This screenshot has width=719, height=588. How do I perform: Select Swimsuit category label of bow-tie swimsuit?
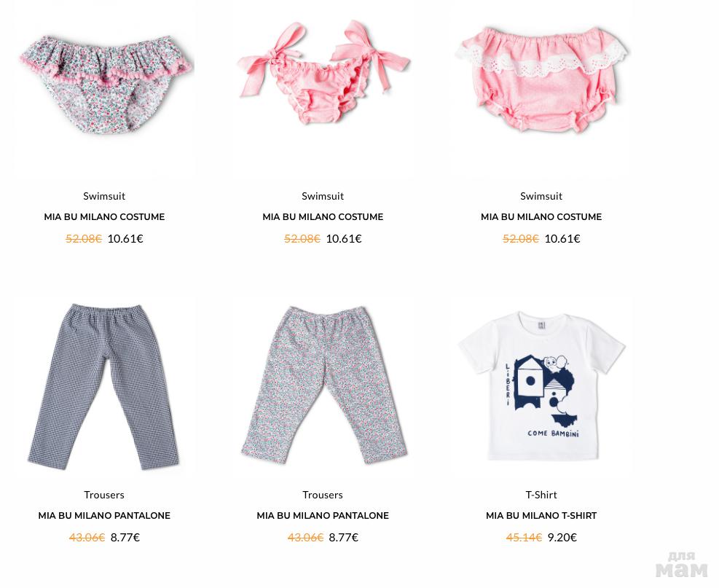(x=323, y=196)
